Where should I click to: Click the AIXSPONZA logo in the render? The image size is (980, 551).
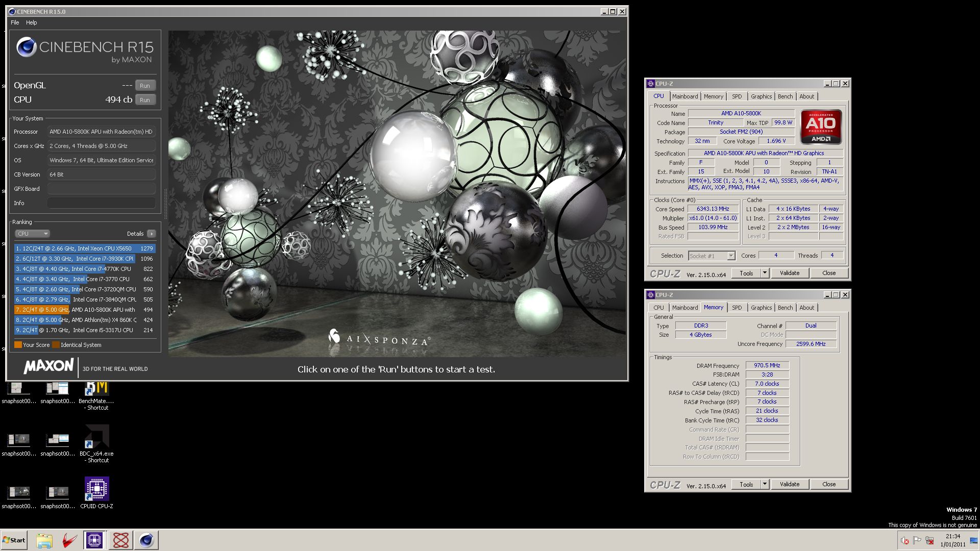pos(379,338)
